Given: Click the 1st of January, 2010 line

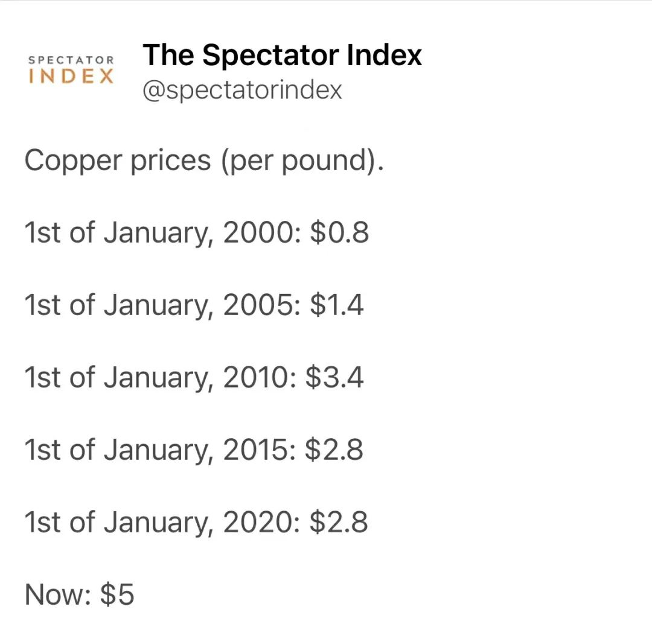Looking at the screenshot, I should pos(194,377).
